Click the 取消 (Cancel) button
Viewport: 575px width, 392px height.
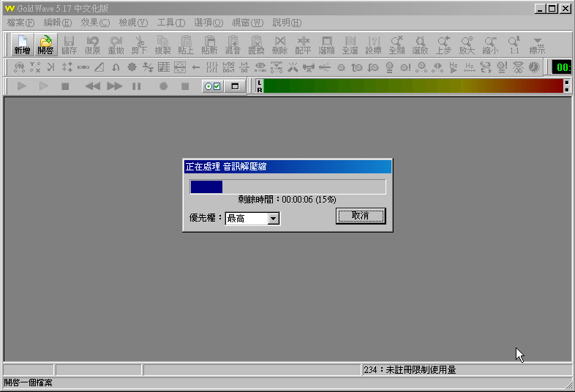(360, 216)
